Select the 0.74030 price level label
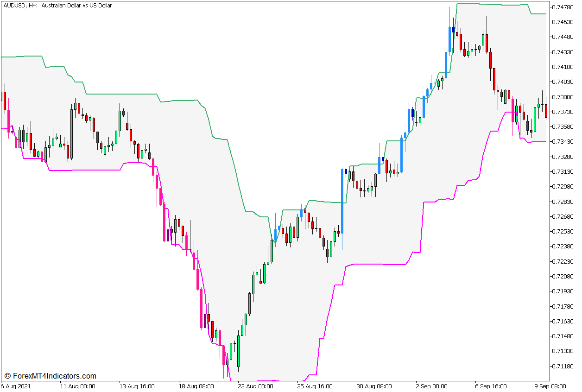 [x=563, y=82]
